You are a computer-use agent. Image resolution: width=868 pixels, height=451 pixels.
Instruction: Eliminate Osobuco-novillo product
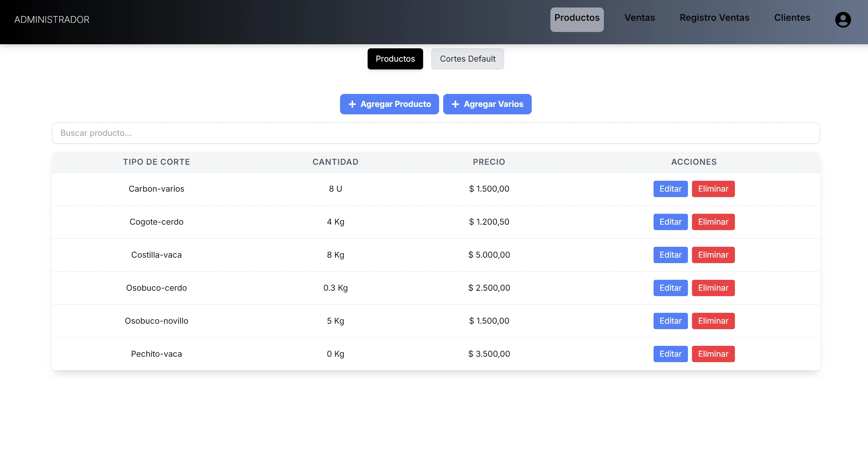pos(713,321)
